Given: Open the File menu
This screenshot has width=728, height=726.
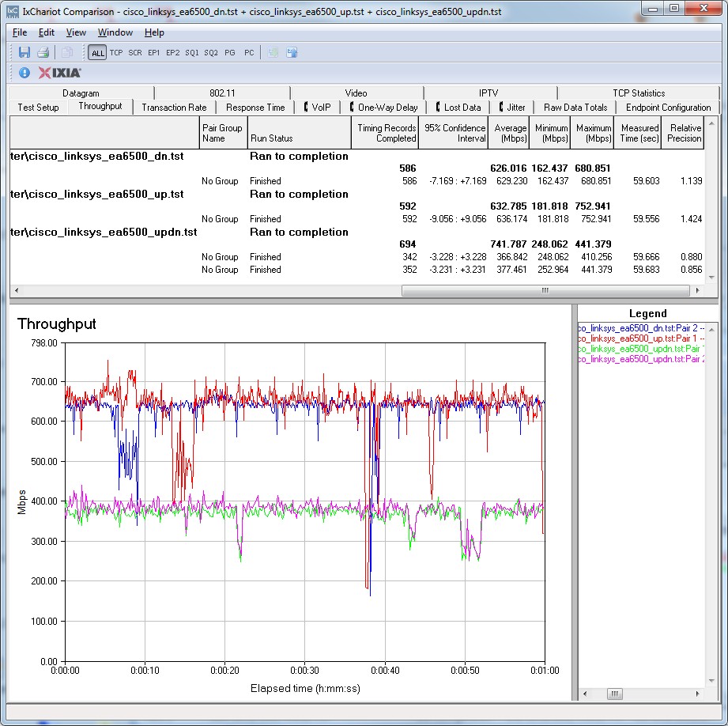Looking at the screenshot, I should pos(20,32).
